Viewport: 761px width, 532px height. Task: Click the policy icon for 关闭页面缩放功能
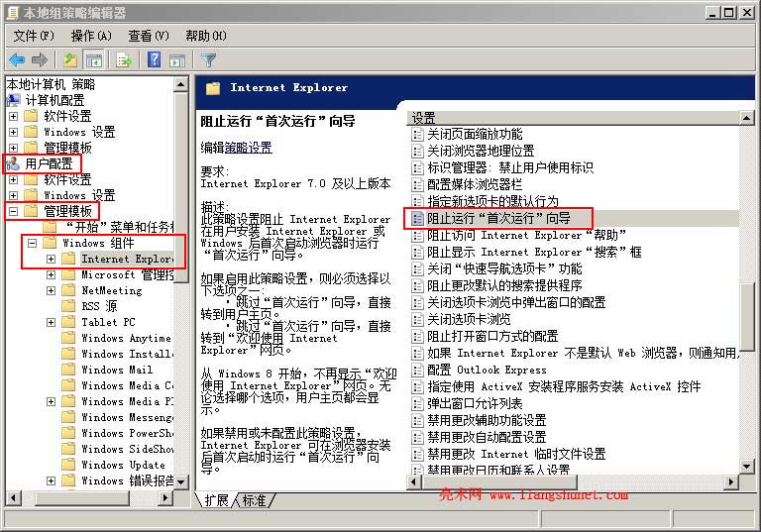point(417,134)
